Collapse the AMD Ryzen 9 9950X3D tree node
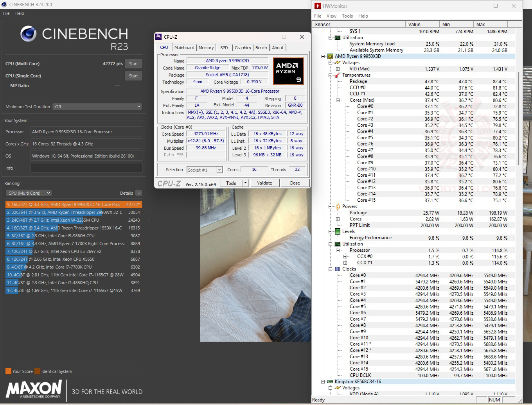This screenshot has height=405, width=532. click(x=322, y=56)
